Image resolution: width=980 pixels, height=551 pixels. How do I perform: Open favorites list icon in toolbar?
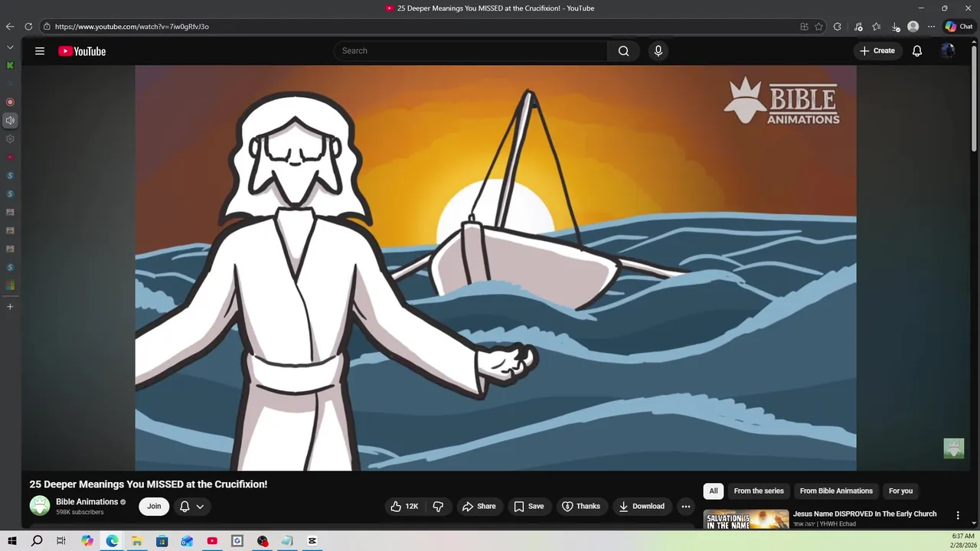(x=877, y=27)
